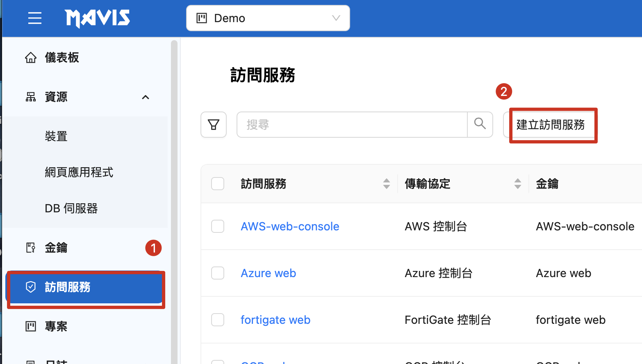642x364 pixels.
Task: Click the Azure 控制台 protocol cell
Action: pyautogui.click(x=439, y=273)
